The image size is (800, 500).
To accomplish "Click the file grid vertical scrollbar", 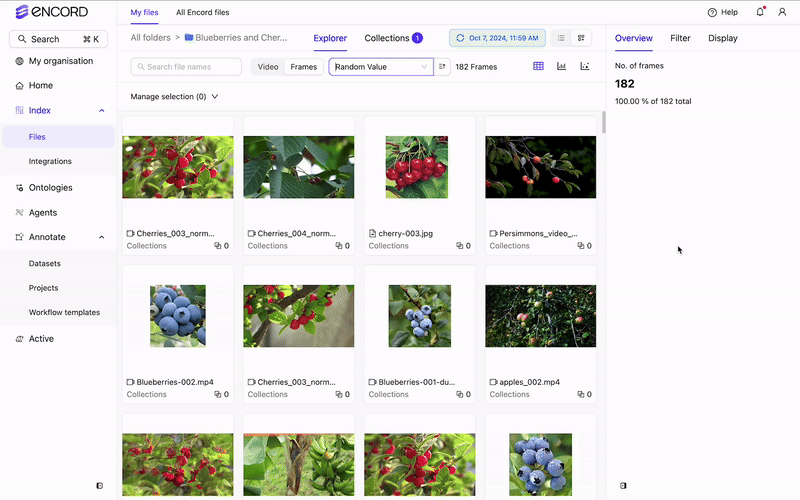I will [604, 122].
